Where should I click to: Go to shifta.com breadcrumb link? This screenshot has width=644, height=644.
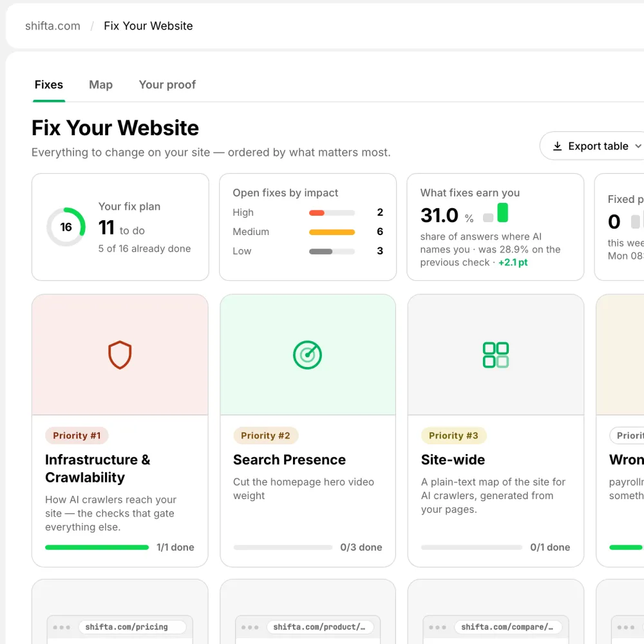click(53, 26)
